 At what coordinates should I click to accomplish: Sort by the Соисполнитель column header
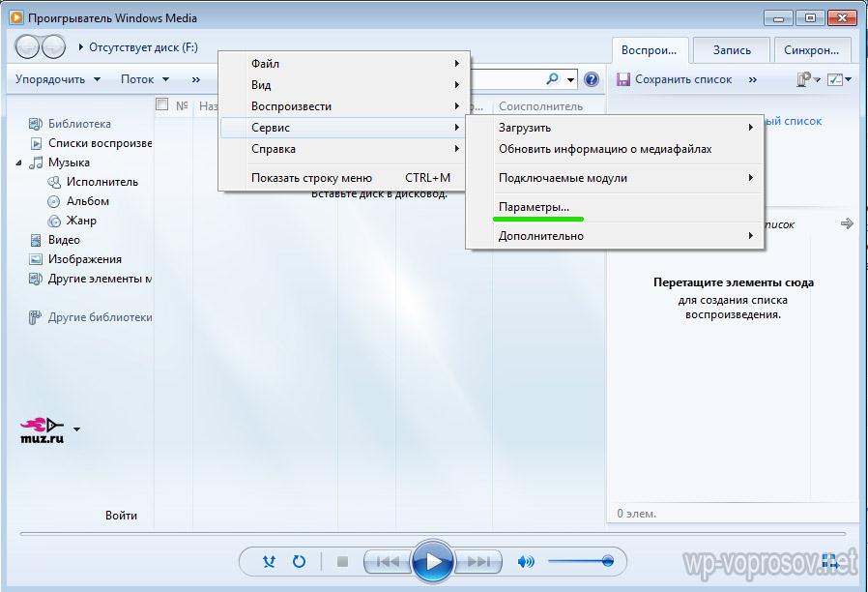[x=541, y=105]
